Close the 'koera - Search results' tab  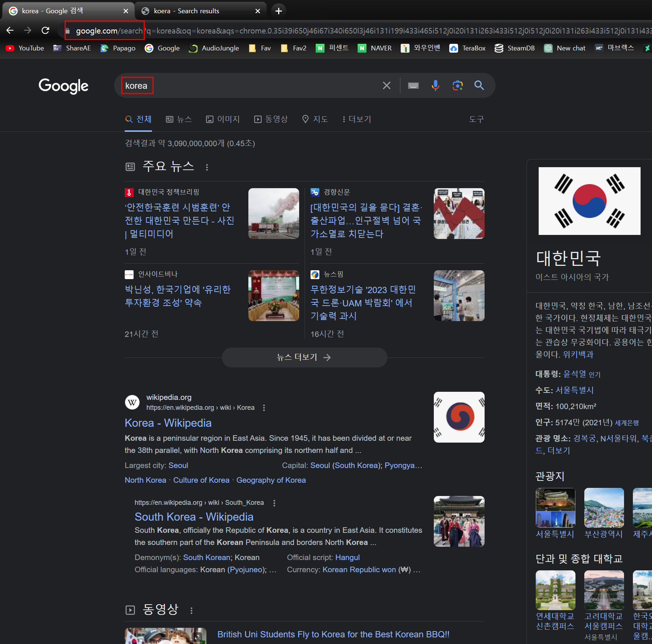click(x=258, y=11)
